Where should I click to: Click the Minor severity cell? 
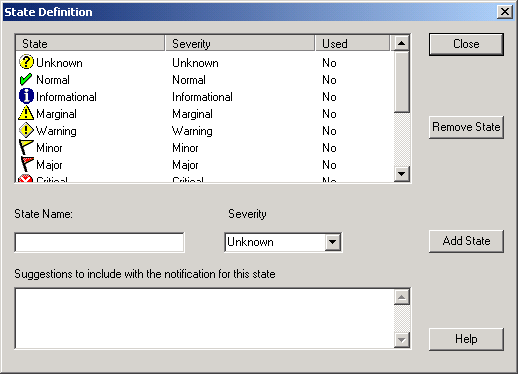pyautogui.click(x=185, y=148)
